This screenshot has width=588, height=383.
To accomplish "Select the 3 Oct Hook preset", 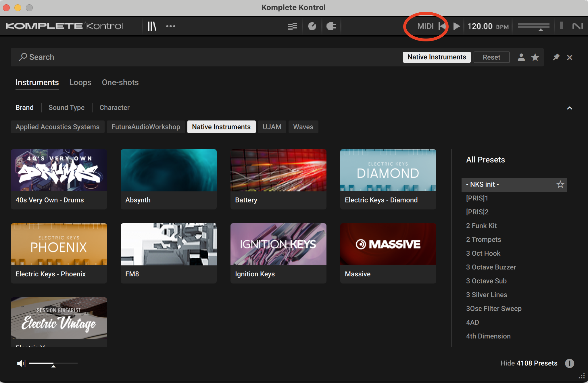I will (x=514, y=253).
